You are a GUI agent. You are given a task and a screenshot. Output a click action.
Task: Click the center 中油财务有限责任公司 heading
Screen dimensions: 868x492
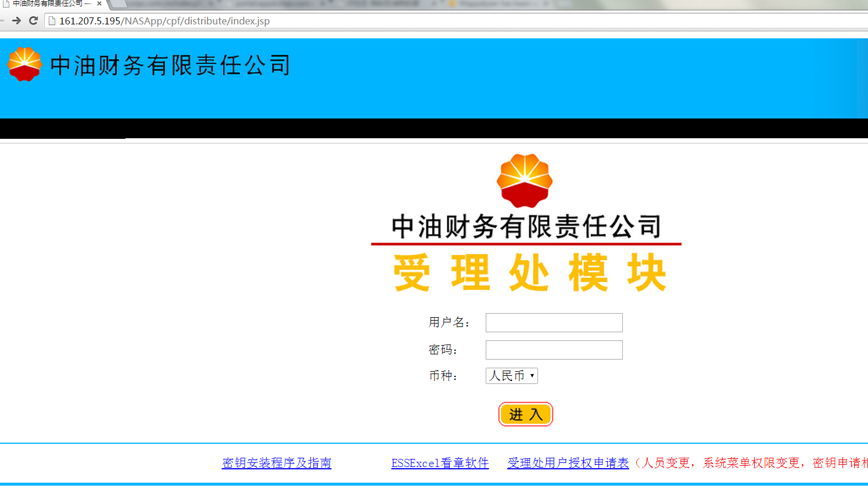(526, 227)
